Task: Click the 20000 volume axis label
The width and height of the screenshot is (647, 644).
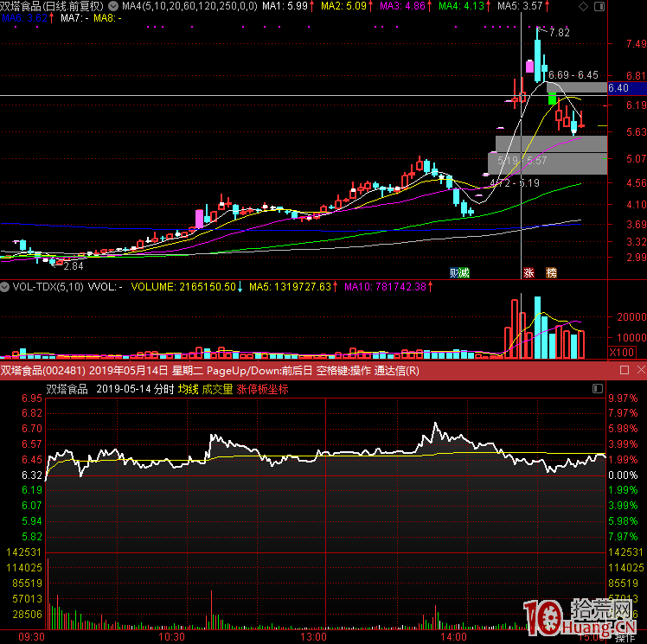Action: pyautogui.click(x=631, y=316)
